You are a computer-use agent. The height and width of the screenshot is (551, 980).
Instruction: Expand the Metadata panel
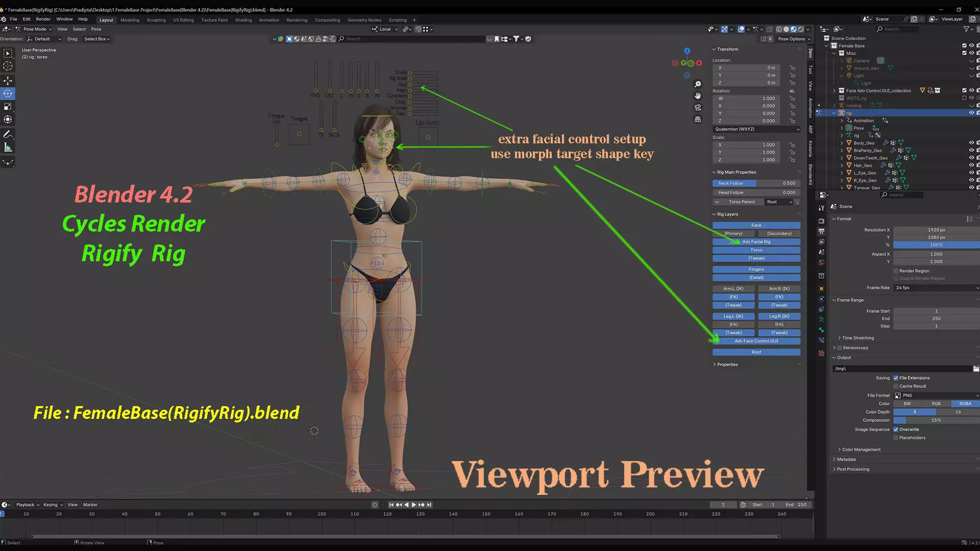(x=846, y=459)
